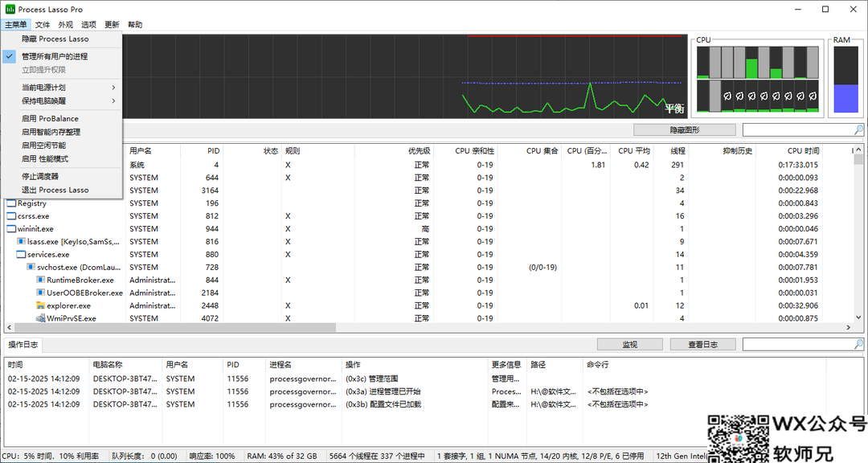
Task: Click the CPU usage history graph
Action: 403,76
